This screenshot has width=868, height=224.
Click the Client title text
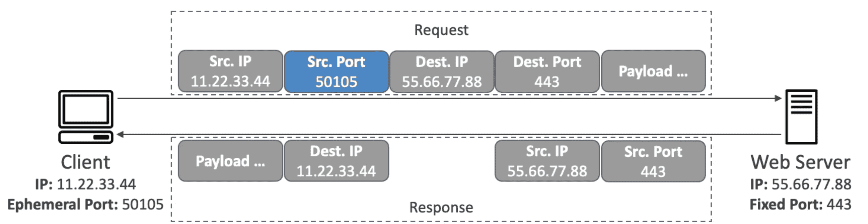(x=85, y=162)
